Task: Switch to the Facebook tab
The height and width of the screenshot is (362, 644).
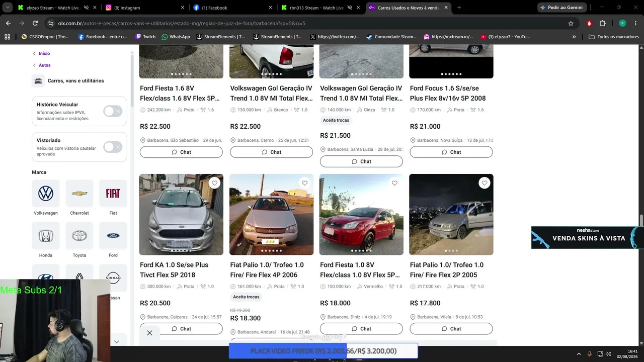Action: click(x=232, y=8)
